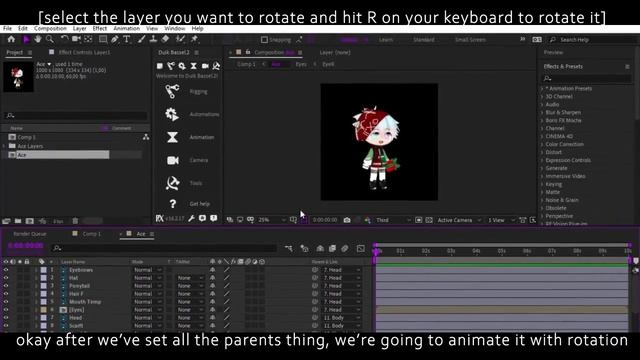Open parent dropdown for Head layer
Screen dimensions: 640x360
pos(342,318)
